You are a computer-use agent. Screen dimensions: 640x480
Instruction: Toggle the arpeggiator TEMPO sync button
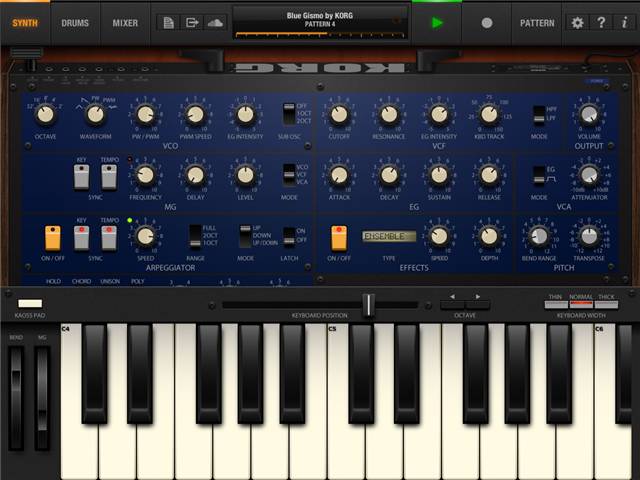109,238
